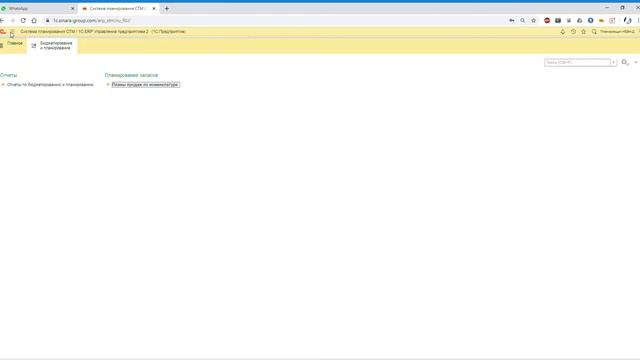Open the browser profile avatar icon
Viewport: 640px width, 360px height.
(x=628, y=20)
